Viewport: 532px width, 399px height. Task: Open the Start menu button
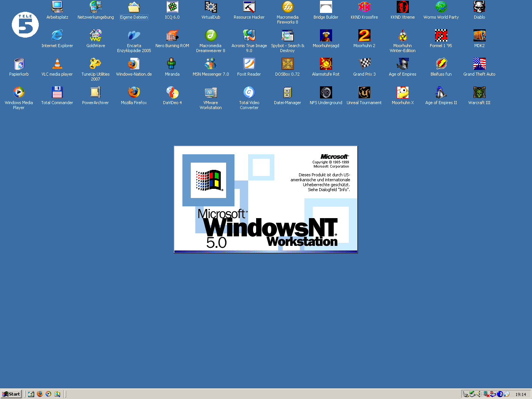pos(11,394)
